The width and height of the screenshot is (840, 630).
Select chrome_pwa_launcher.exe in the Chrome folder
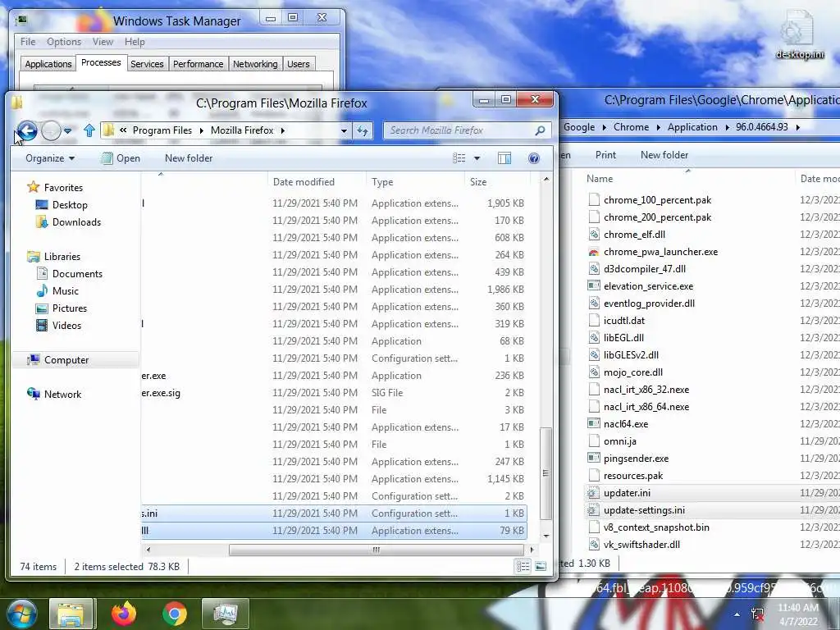click(x=660, y=252)
